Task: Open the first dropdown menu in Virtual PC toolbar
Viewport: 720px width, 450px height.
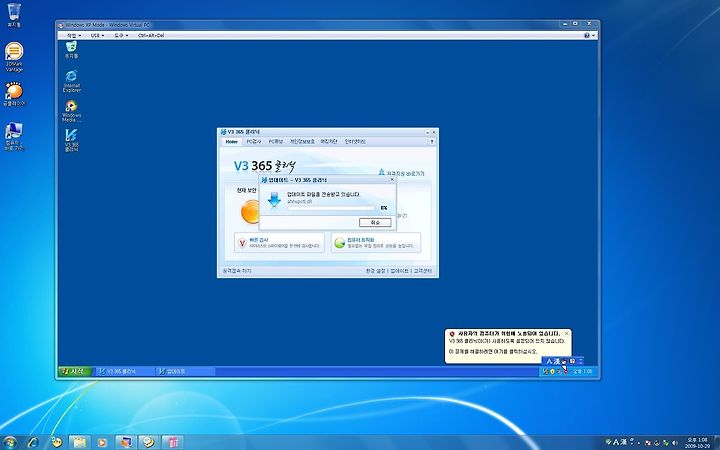Action: coord(74,35)
